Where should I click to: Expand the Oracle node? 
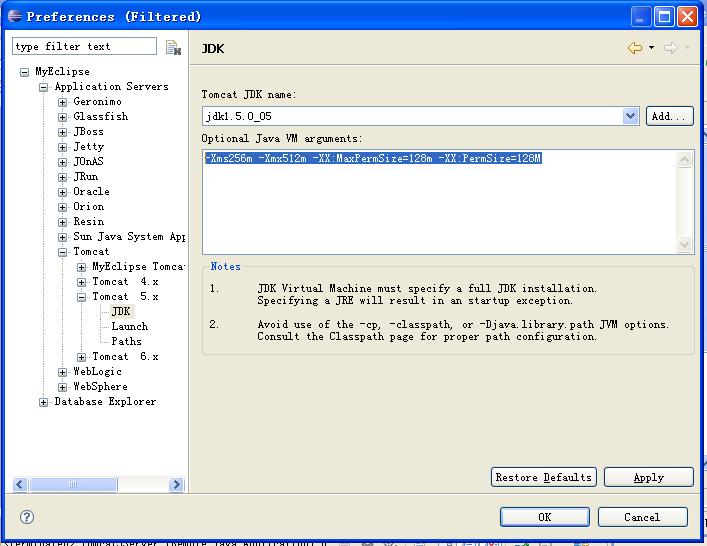tap(62, 192)
